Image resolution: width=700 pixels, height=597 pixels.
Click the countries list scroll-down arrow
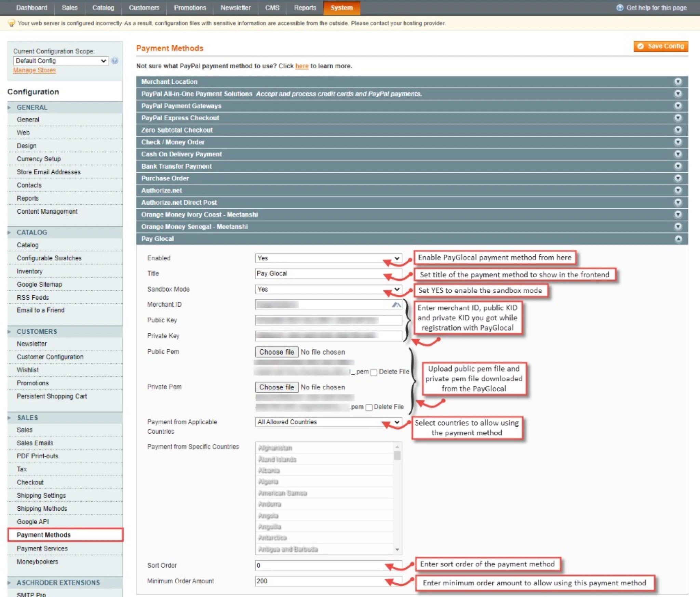(x=397, y=550)
